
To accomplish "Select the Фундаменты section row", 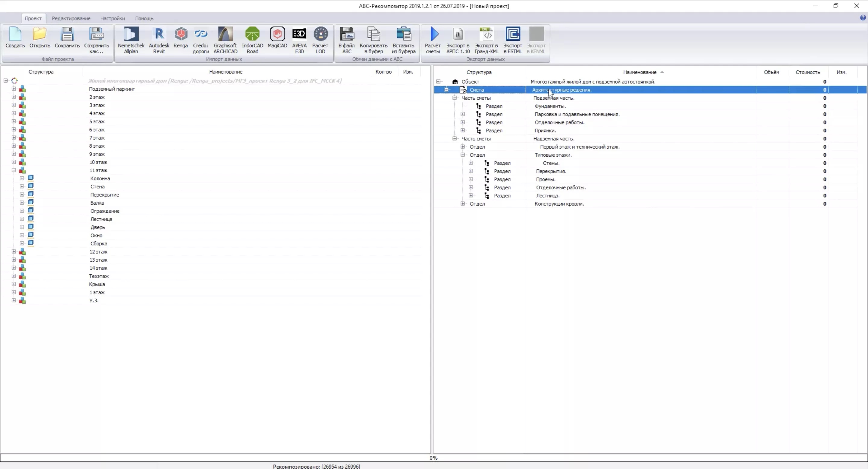I will [550, 106].
